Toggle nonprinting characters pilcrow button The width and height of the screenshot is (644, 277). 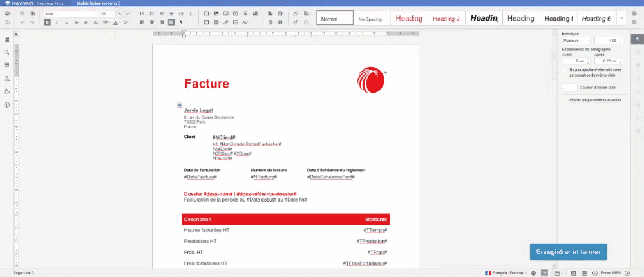pos(182,22)
